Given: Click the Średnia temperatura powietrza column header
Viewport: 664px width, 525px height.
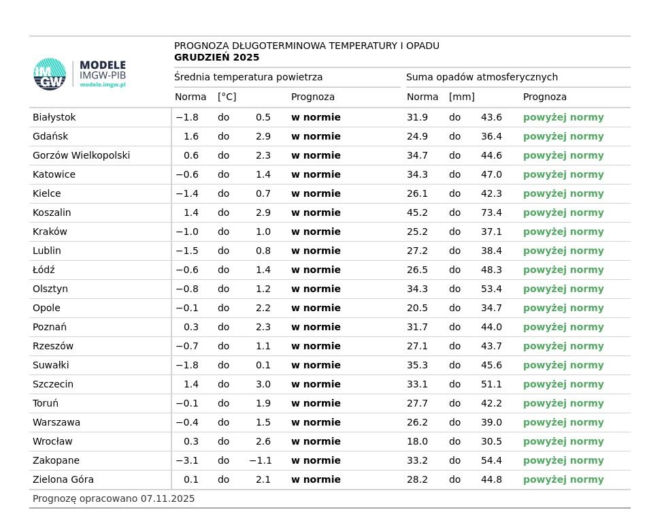Looking at the screenshot, I should point(248,77).
